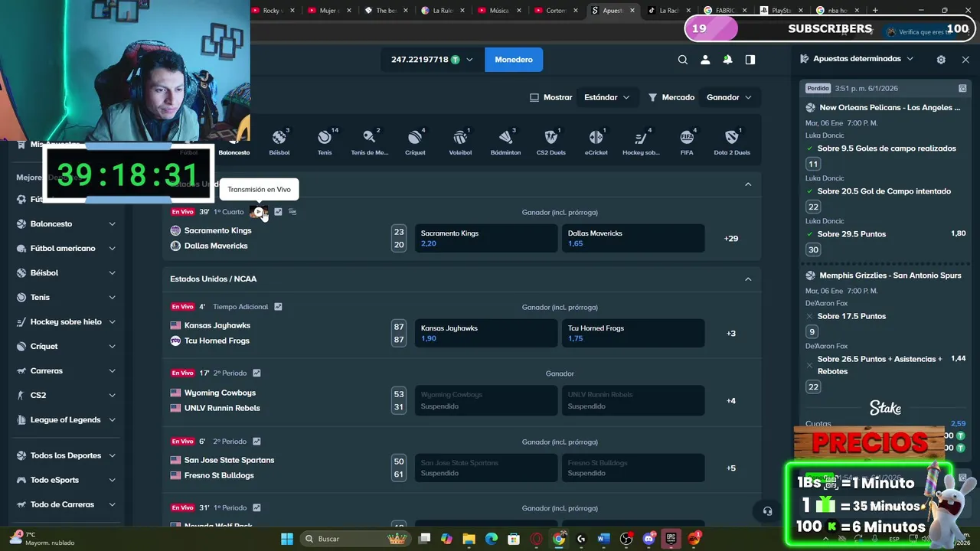Open the Windows Start menu
Viewport: 980px width, 551px height.
(x=287, y=539)
